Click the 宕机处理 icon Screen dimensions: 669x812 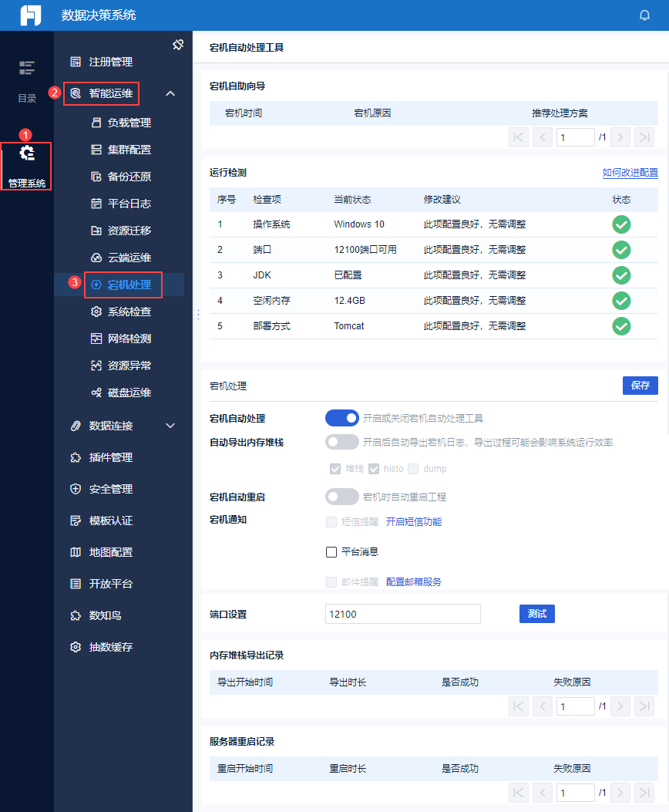[96, 285]
